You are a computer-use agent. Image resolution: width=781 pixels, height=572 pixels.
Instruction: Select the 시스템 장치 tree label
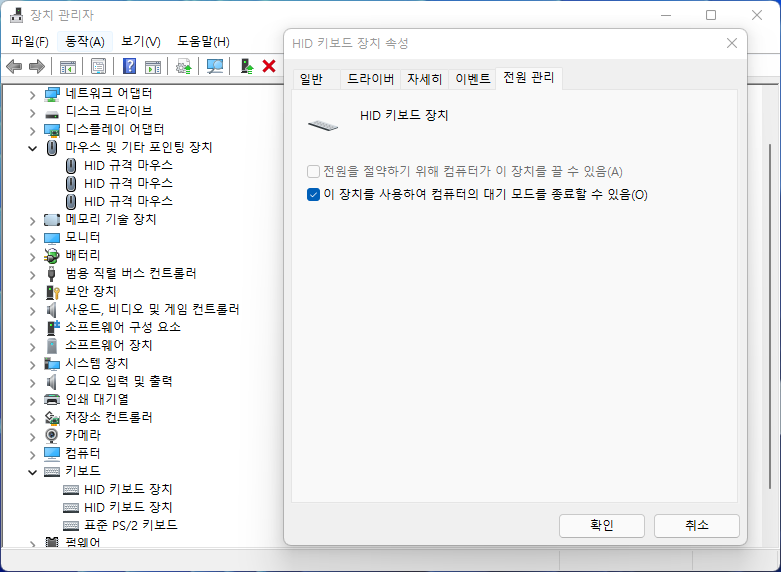pyautogui.click(x=97, y=363)
